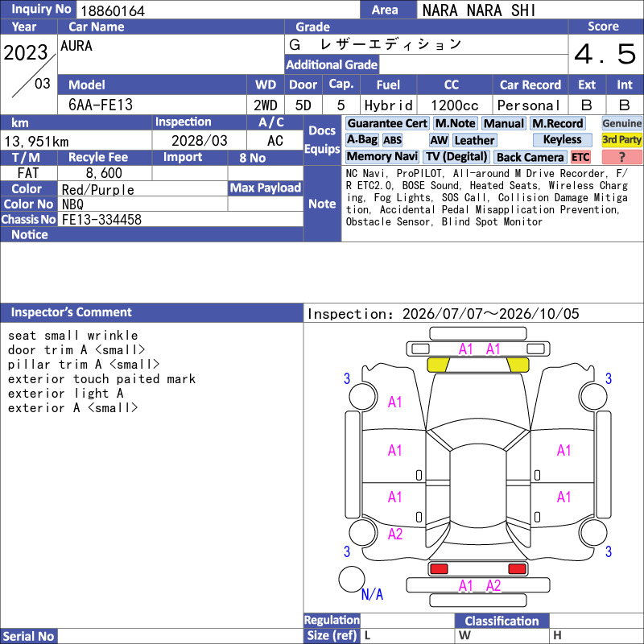Select the chassis number FE13-334458
This screenshot has width=644, height=644.
point(101,220)
